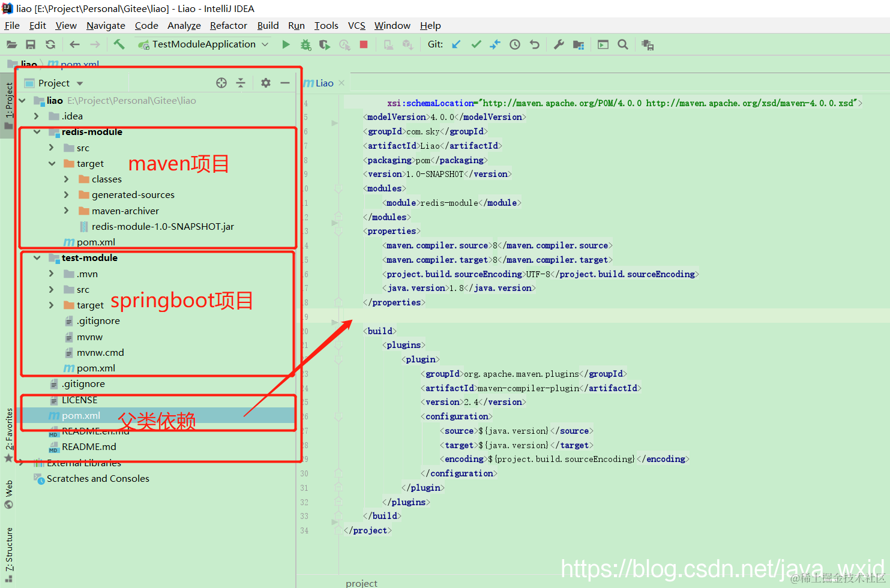Open the Refactor menu
The image size is (890, 588).
[x=228, y=25]
